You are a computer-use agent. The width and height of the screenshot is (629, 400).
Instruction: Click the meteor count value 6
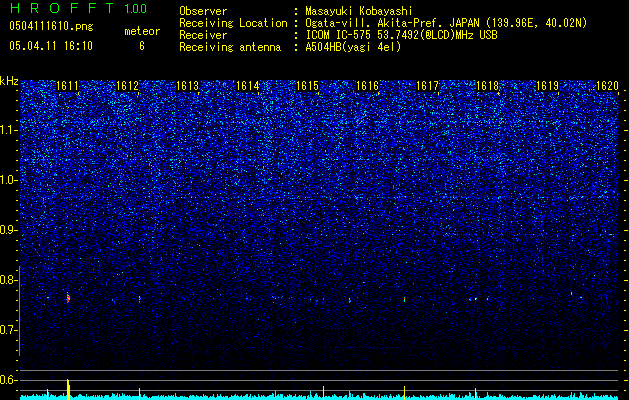pyautogui.click(x=142, y=46)
